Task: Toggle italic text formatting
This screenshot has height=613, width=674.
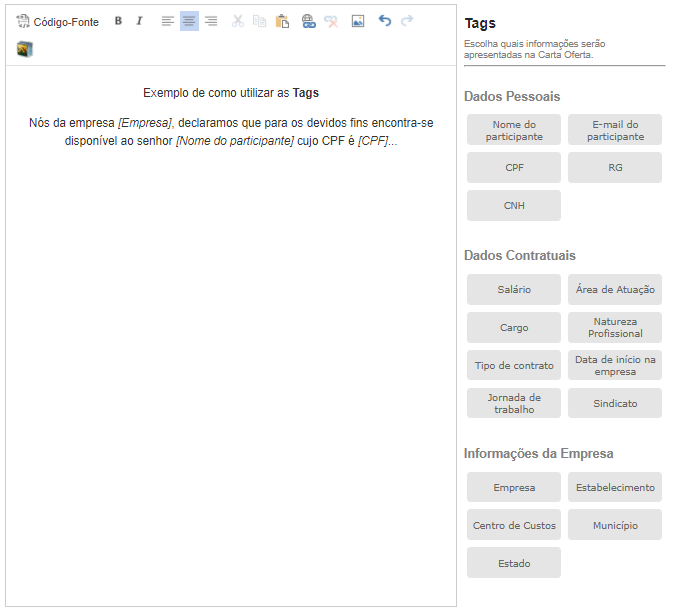Action: tap(139, 21)
